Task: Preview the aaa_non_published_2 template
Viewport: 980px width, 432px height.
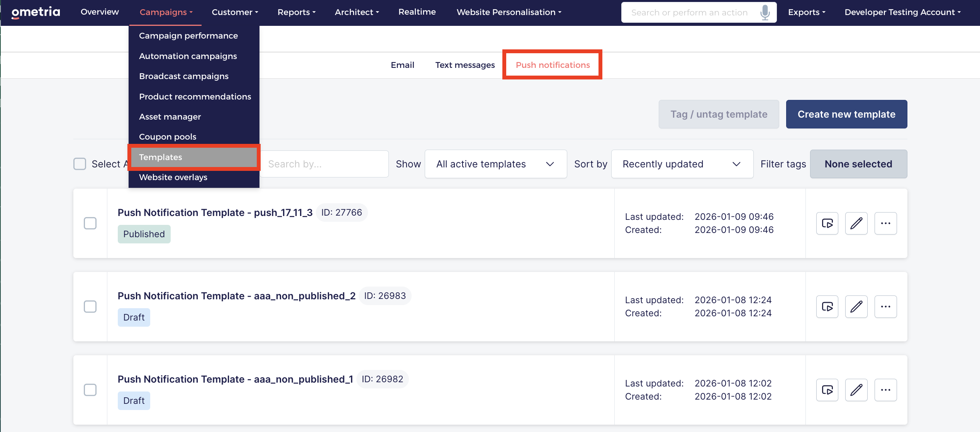Action: (x=827, y=307)
